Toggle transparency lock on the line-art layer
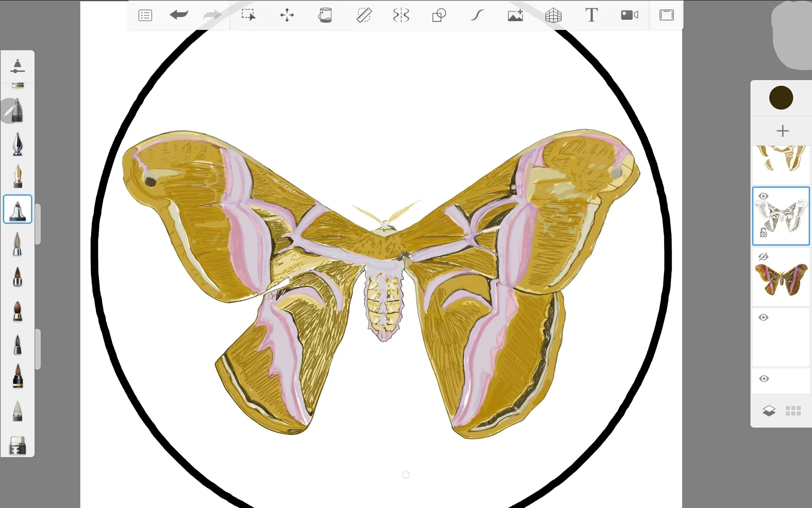The image size is (812, 508). click(763, 232)
